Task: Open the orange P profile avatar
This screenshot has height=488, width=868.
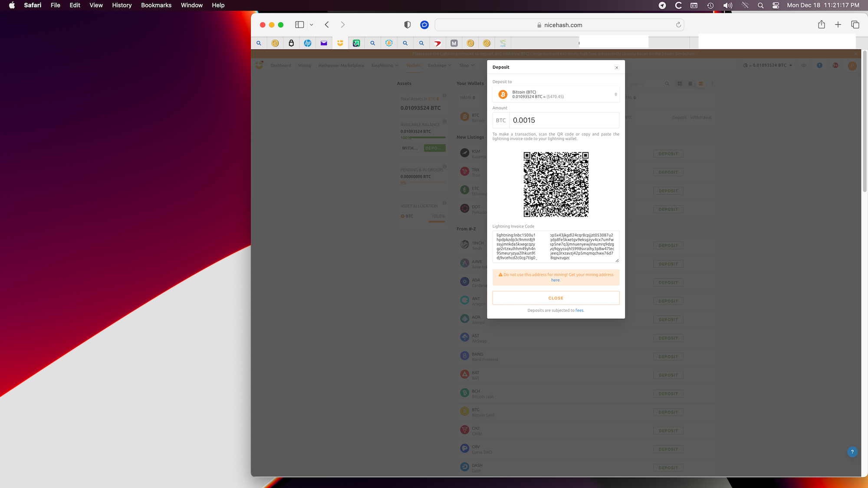Action: tap(852, 66)
